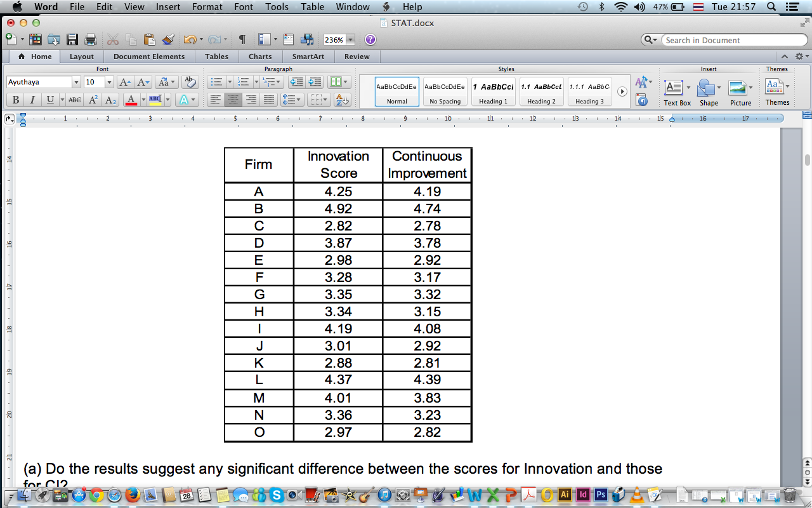Shrink the font size
The image size is (812, 508).
143,82
